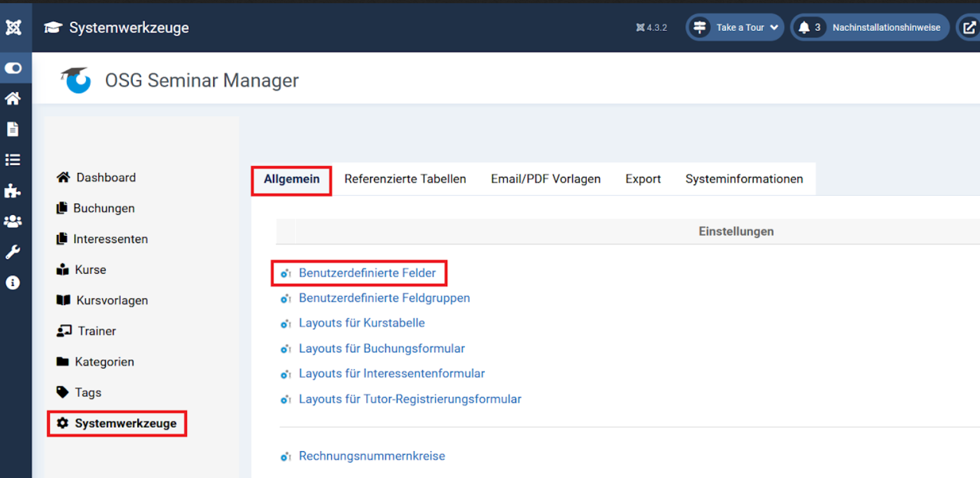Open Layouts für Buchungsformular link
The image size is (980, 478).
coord(382,348)
